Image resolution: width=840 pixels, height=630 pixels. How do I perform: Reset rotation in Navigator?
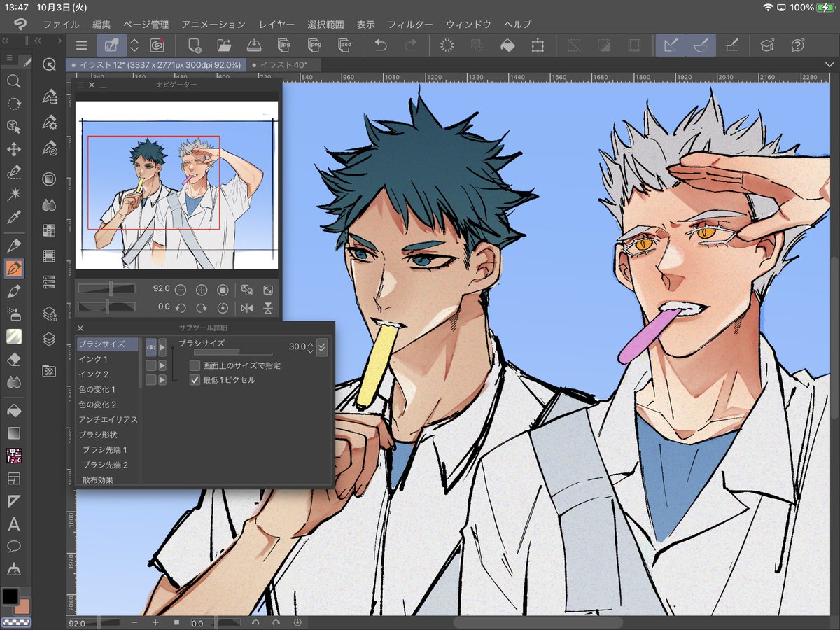click(223, 308)
